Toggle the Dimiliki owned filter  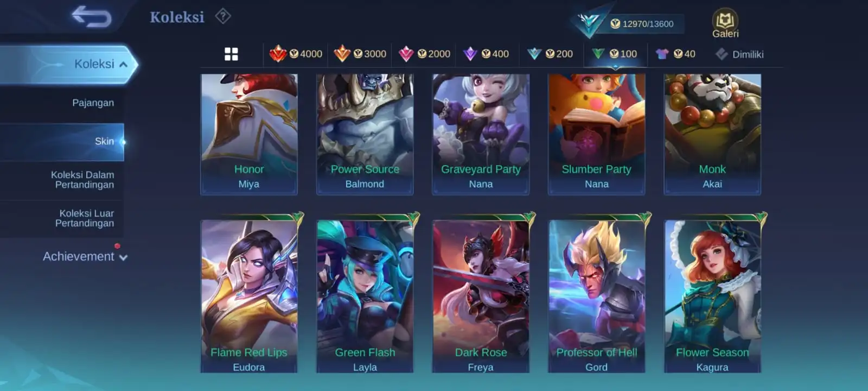739,54
